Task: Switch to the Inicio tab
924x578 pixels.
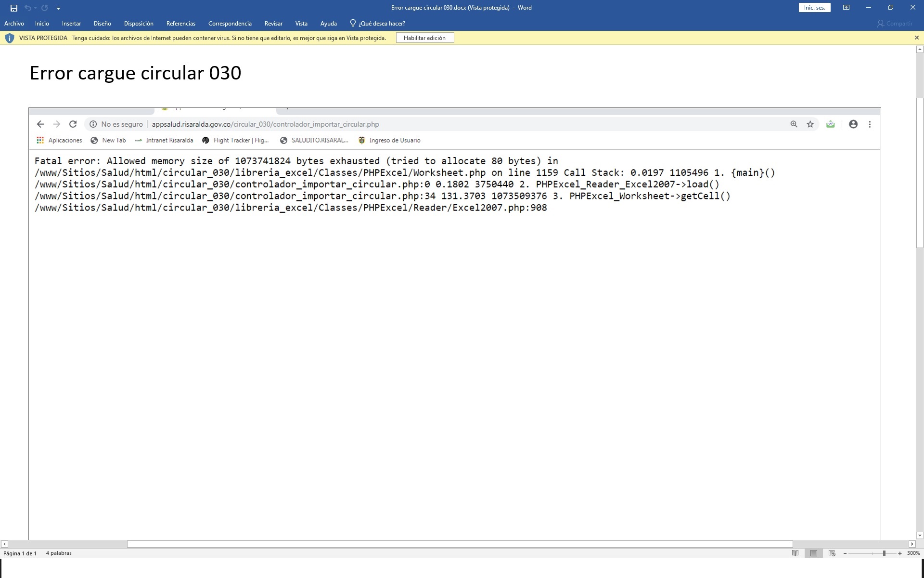Action: (x=42, y=23)
